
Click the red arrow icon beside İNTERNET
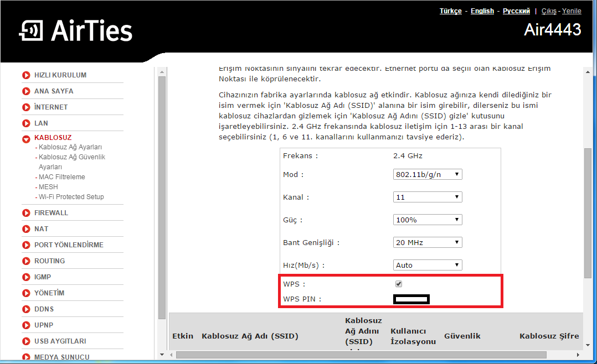pos(26,107)
